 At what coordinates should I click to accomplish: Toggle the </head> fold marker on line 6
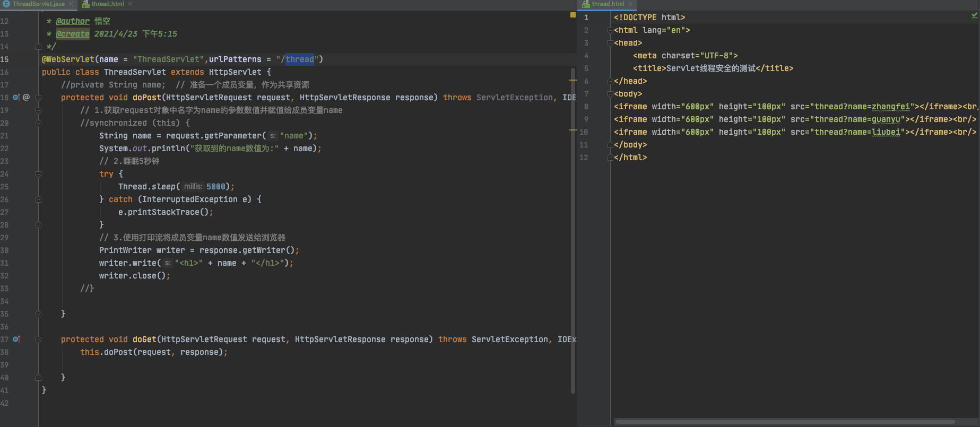(610, 81)
